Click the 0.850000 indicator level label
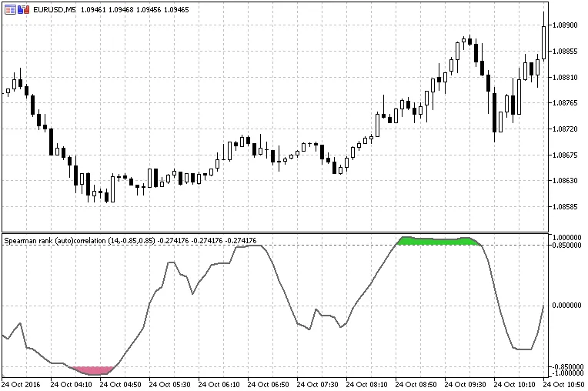This screenshot has width=588, height=391. 566,246
